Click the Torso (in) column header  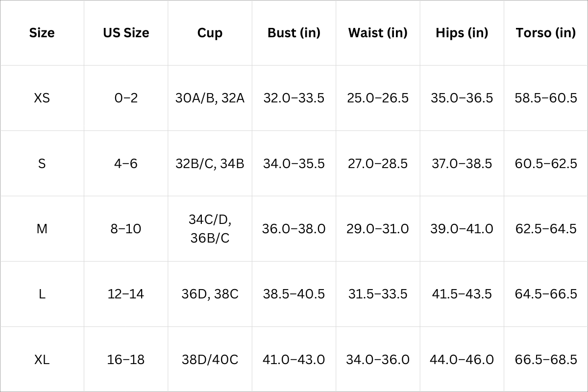coord(546,33)
